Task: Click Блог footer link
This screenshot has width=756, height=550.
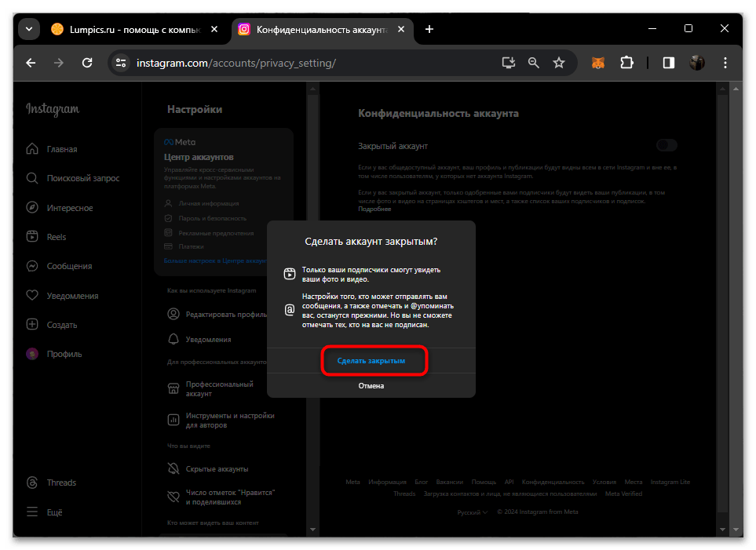Action: [421, 482]
